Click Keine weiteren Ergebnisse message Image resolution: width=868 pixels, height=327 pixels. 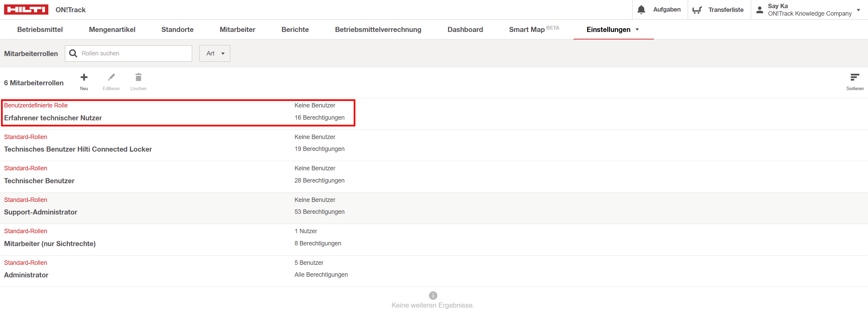433,305
